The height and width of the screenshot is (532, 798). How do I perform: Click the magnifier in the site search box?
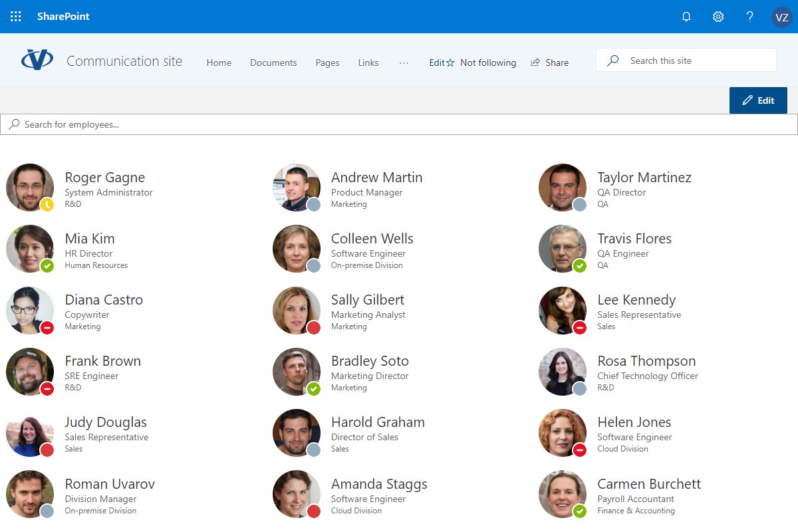612,59
